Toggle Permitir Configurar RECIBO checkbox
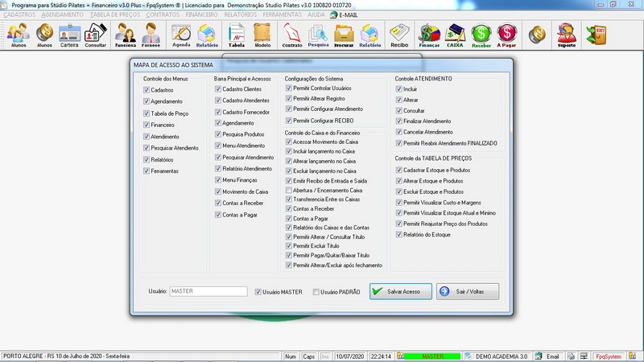 [289, 120]
